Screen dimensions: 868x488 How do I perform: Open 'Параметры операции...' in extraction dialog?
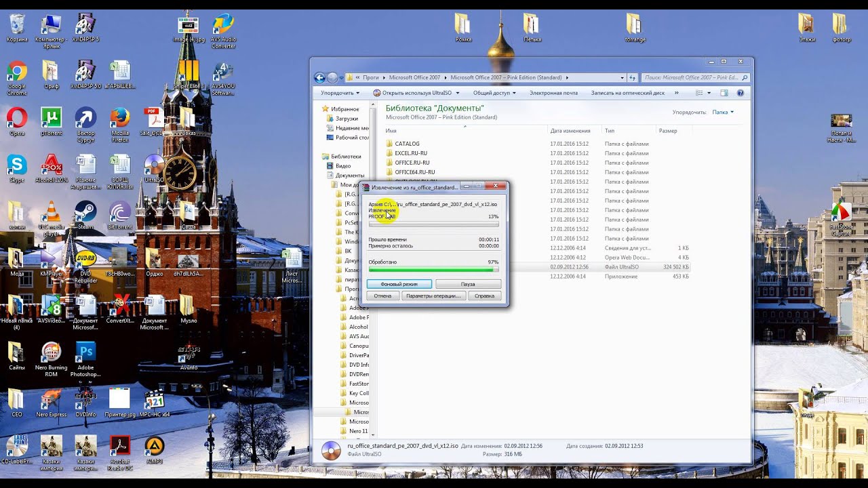pyautogui.click(x=433, y=296)
